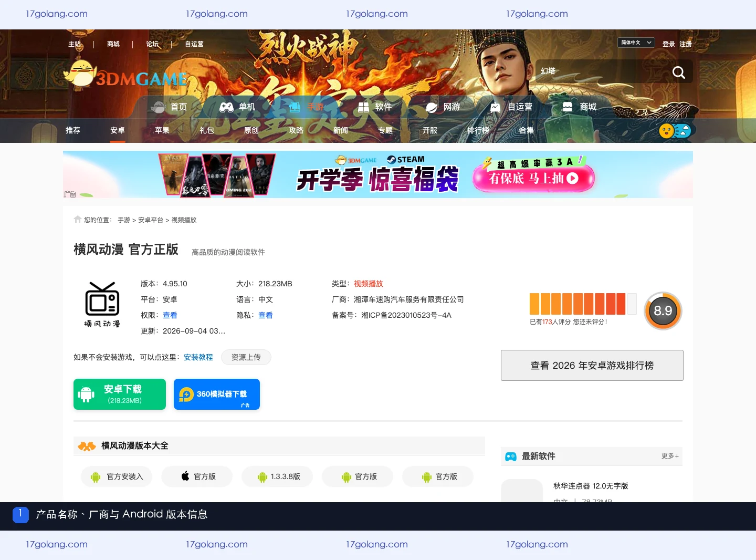756x560 pixels.
Task: Click the top bar 自运营 link
Action: tap(194, 44)
